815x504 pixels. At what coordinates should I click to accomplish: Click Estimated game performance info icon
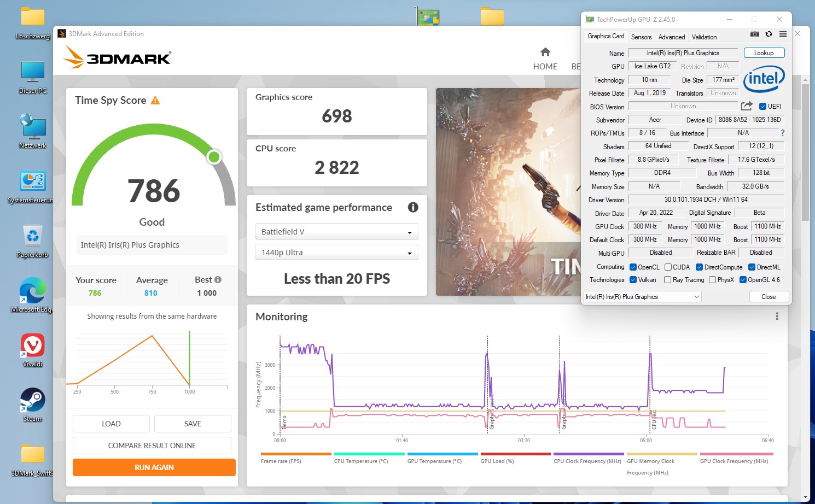pos(413,207)
